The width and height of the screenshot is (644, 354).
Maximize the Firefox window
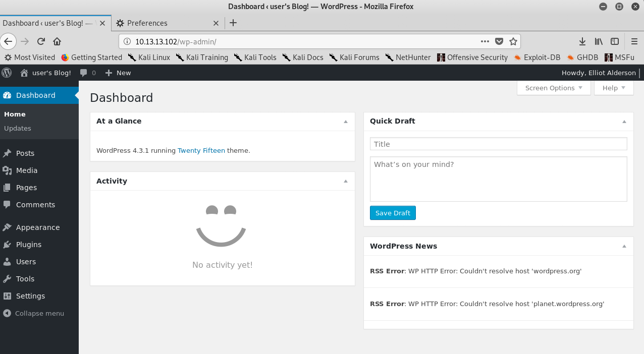coord(619,7)
